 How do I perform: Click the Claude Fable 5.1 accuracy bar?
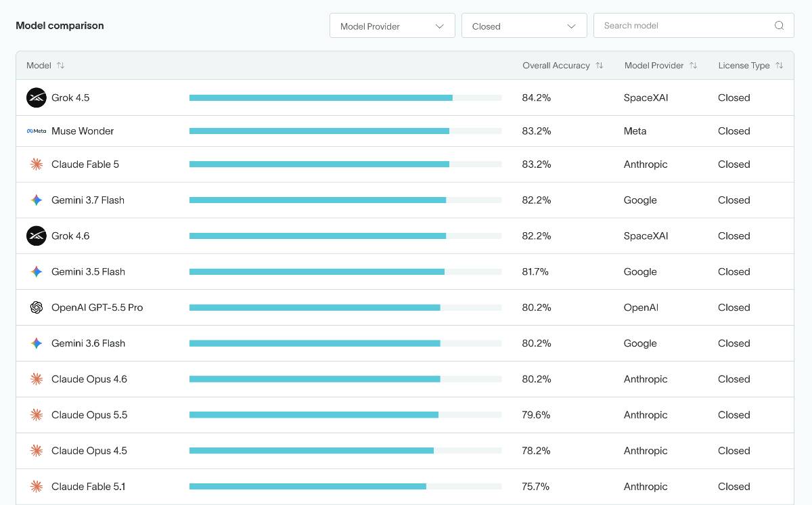tap(346, 487)
